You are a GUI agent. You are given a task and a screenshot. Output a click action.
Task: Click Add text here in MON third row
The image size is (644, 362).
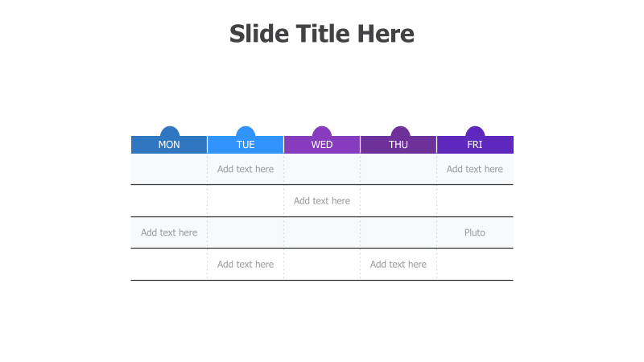coord(169,232)
